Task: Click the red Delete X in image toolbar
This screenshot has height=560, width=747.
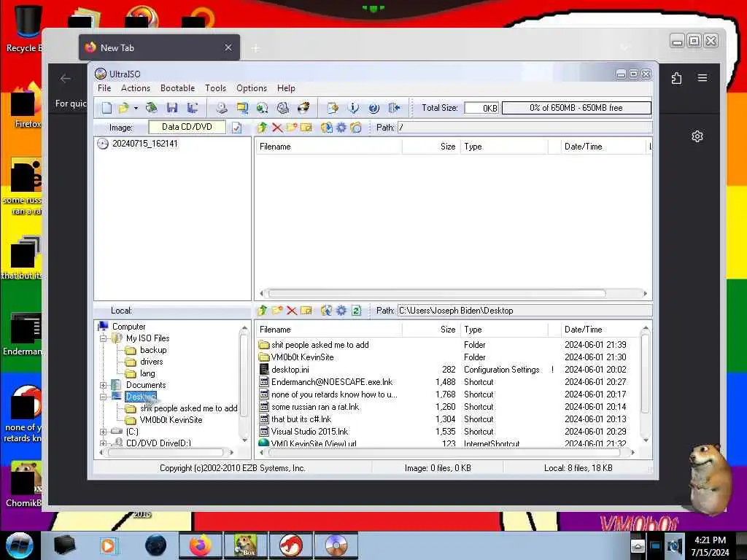Action: coord(276,128)
